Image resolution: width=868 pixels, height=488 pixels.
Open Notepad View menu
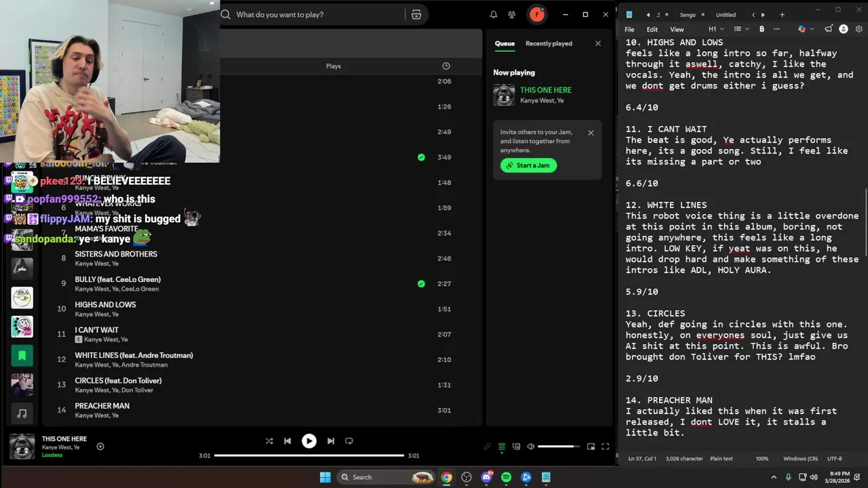pyautogui.click(x=677, y=29)
